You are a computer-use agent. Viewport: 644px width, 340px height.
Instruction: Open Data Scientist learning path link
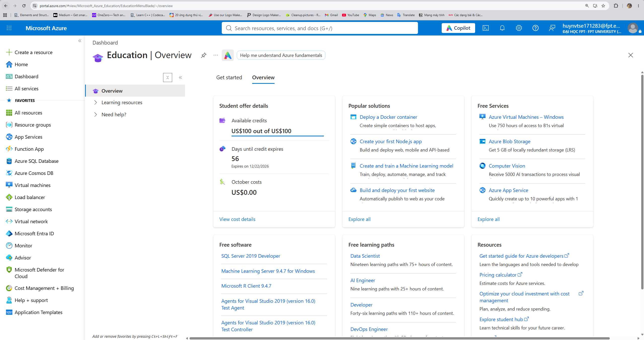pos(365,256)
